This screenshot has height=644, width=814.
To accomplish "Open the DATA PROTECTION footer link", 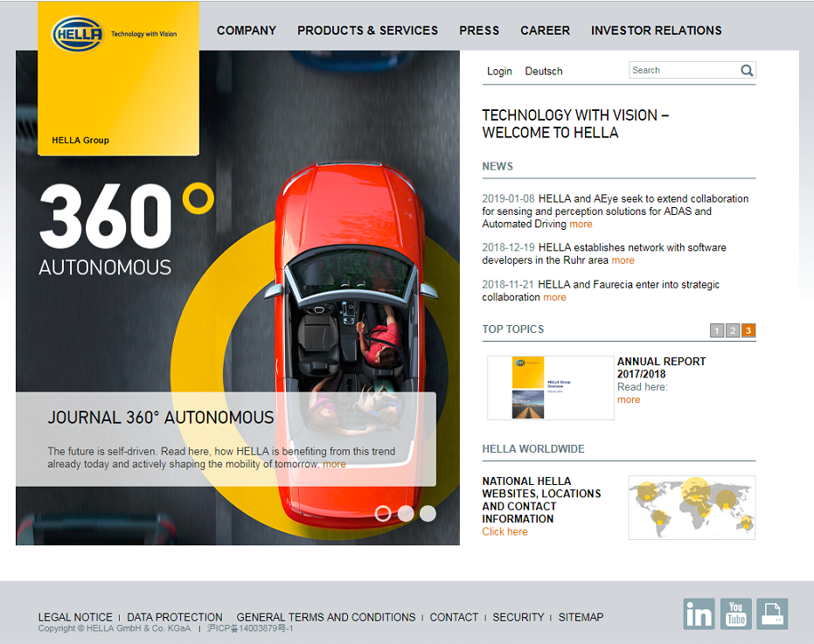I will (x=175, y=618).
